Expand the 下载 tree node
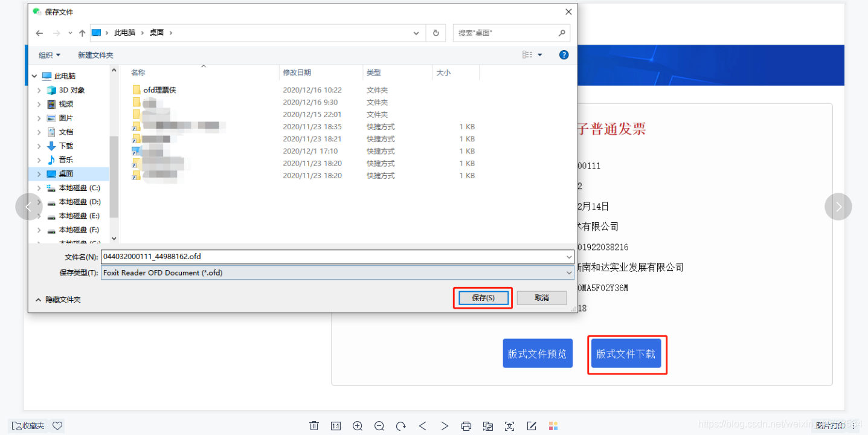This screenshot has width=868, height=435. tap(39, 146)
